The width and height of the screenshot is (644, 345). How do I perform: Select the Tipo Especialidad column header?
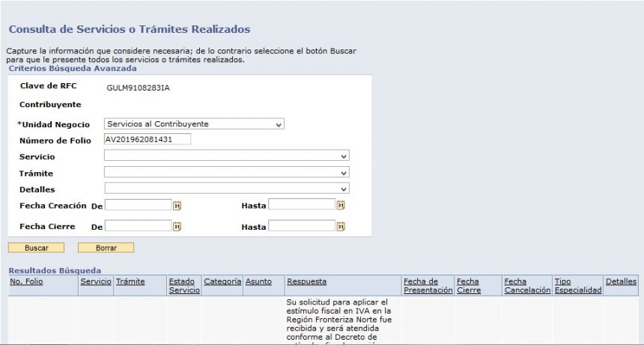(577, 286)
